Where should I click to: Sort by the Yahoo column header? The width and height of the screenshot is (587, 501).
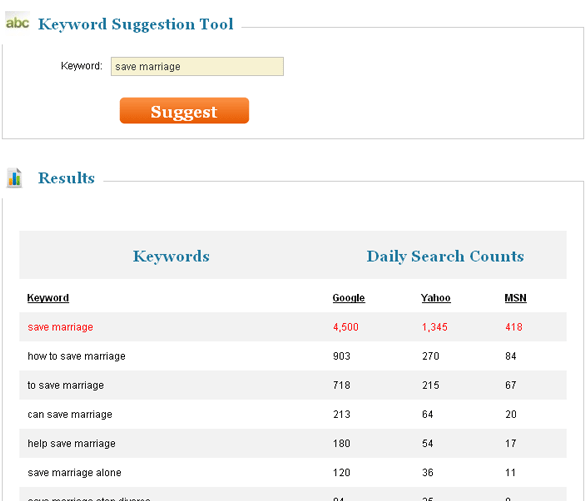tap(436, 298)
